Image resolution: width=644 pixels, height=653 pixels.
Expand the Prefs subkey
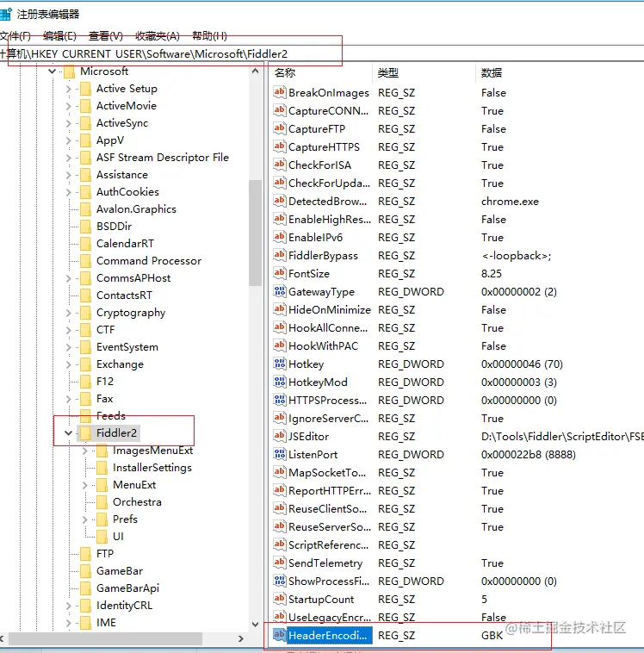coord(85,519)
